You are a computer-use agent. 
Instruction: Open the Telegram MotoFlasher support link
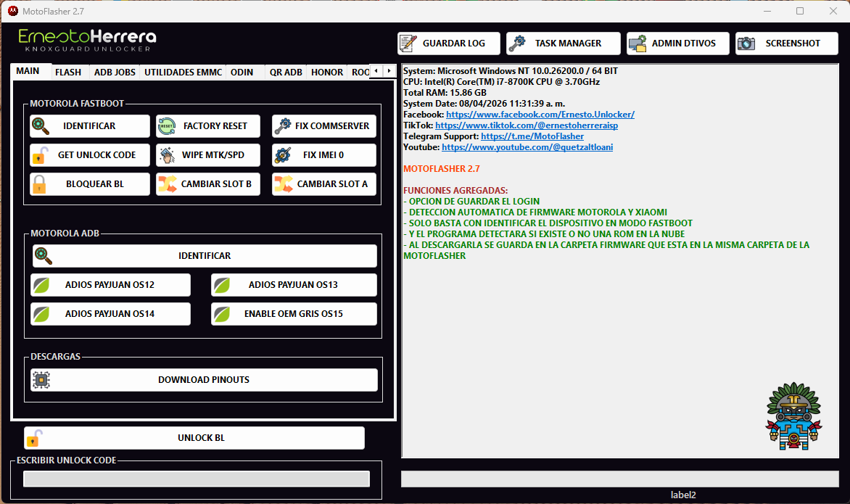click(x=532, y=136)
